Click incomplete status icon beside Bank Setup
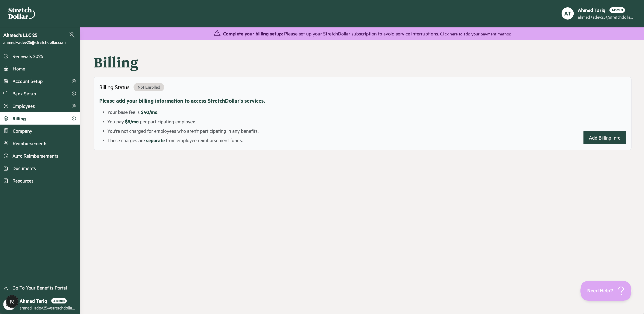Image resolution: width=644 pixels, height=314 pixels. 74,94
